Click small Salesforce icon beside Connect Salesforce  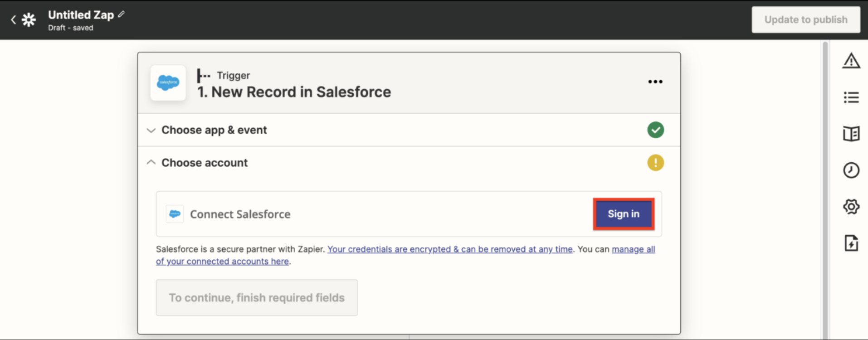pos(175,214)
